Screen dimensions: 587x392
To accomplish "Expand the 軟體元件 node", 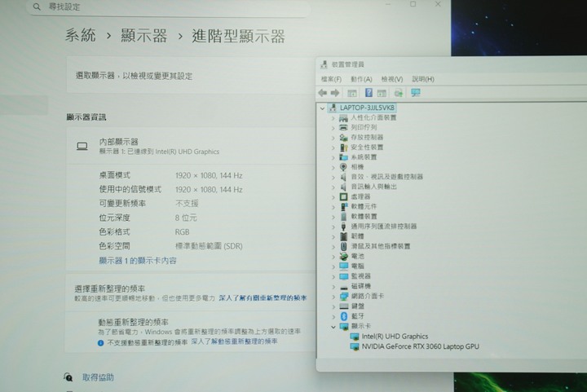I will point(333,206).
